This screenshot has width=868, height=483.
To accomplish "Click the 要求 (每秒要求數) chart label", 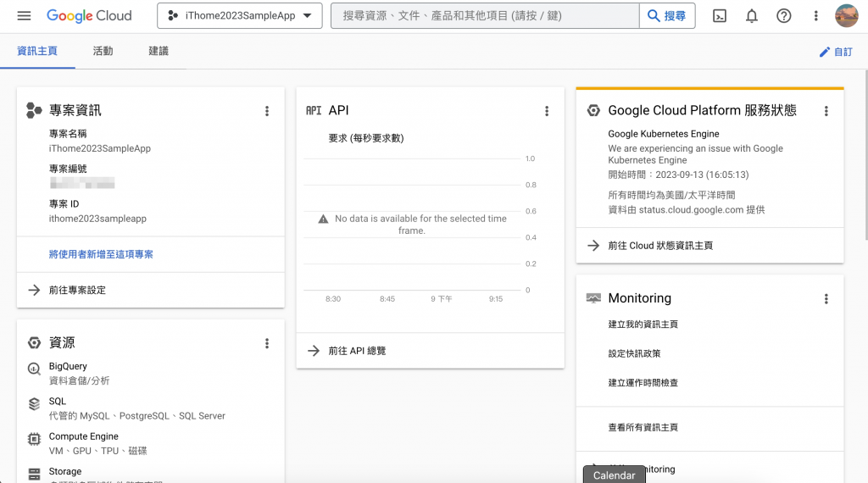I will point(366,138).
